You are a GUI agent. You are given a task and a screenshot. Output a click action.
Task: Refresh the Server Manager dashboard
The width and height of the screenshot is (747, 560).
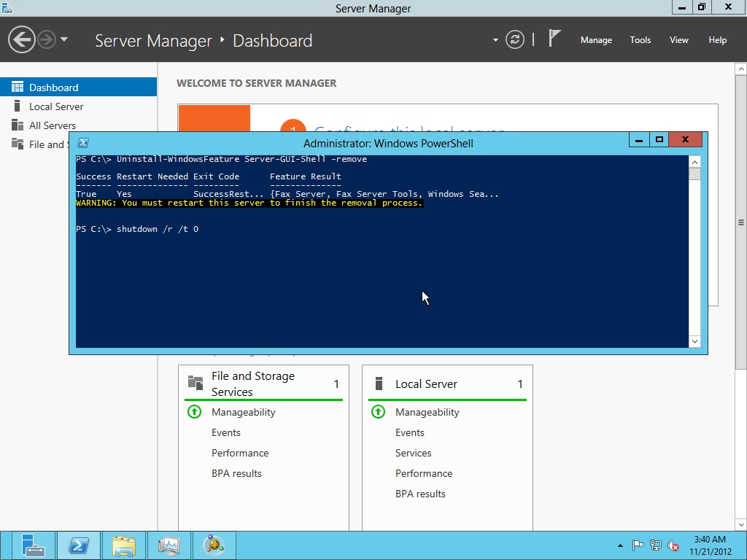(516, 39)
